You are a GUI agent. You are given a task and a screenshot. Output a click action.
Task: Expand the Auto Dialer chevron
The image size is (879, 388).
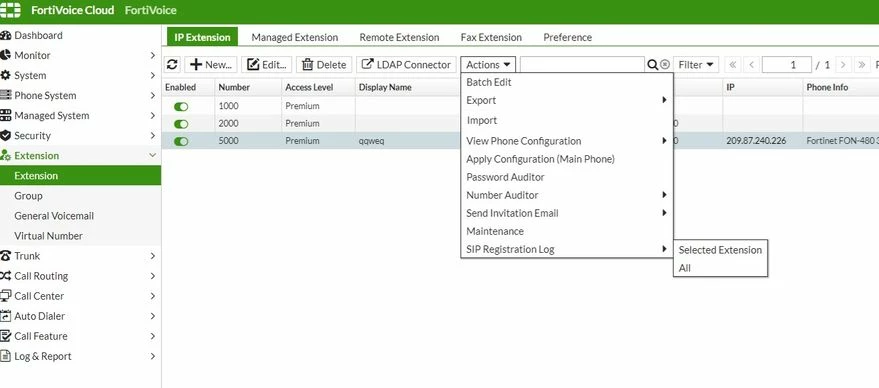click(x=152, y=316)
